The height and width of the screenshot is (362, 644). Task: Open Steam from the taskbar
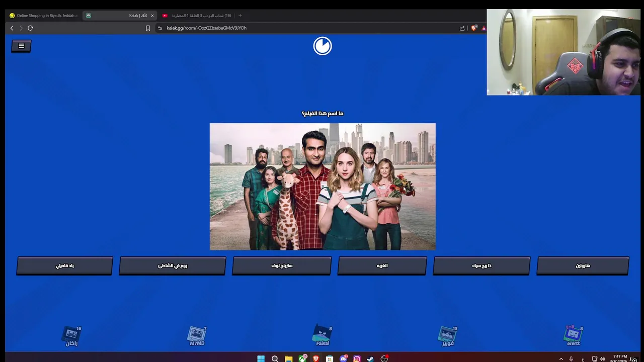pos(370,358)
